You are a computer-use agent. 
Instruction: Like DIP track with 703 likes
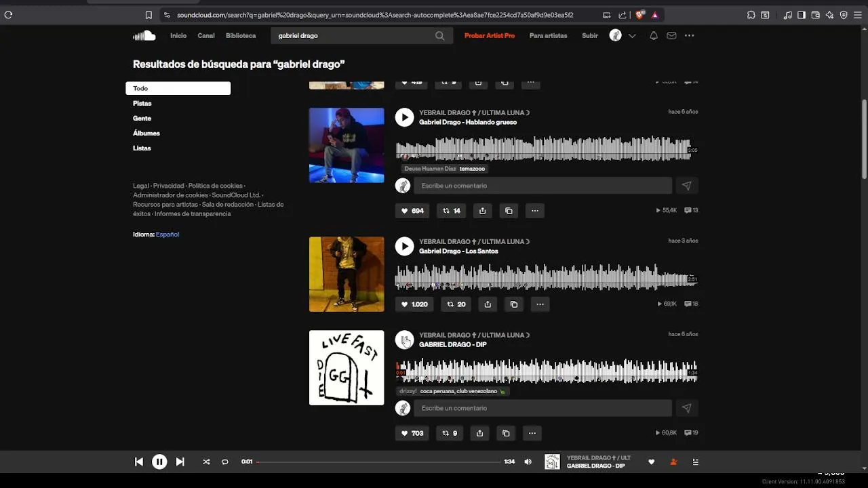click(412, 433)
